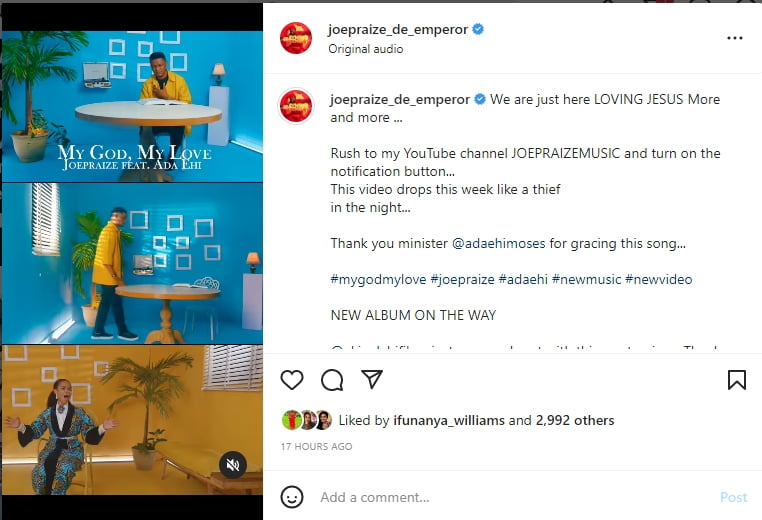Screen dimensions: 762x520
Task: Click the Add a comment field
Action: [x=515, y=497]
